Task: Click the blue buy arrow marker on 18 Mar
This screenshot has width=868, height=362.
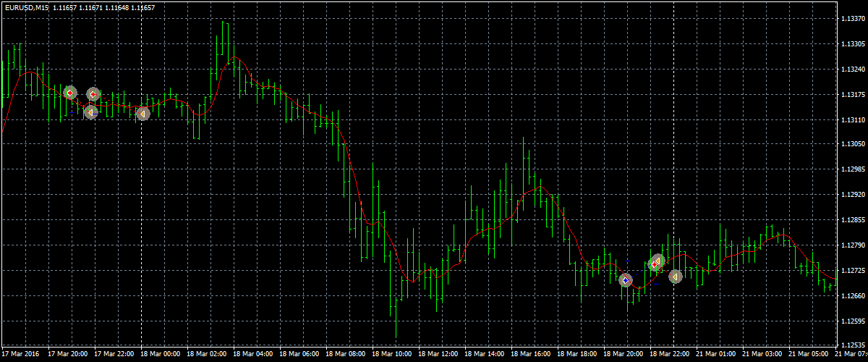Action: 626,280
